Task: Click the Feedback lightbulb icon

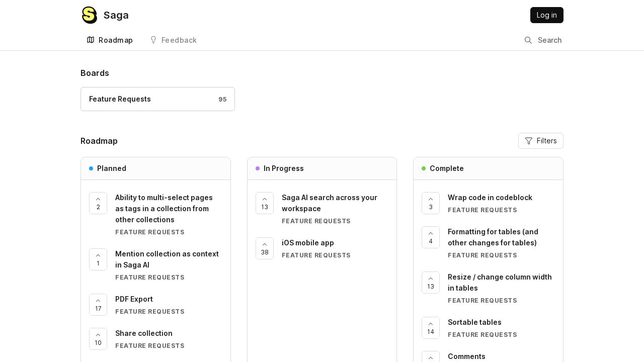Action: pyautogui.click(x=153, y=40)
